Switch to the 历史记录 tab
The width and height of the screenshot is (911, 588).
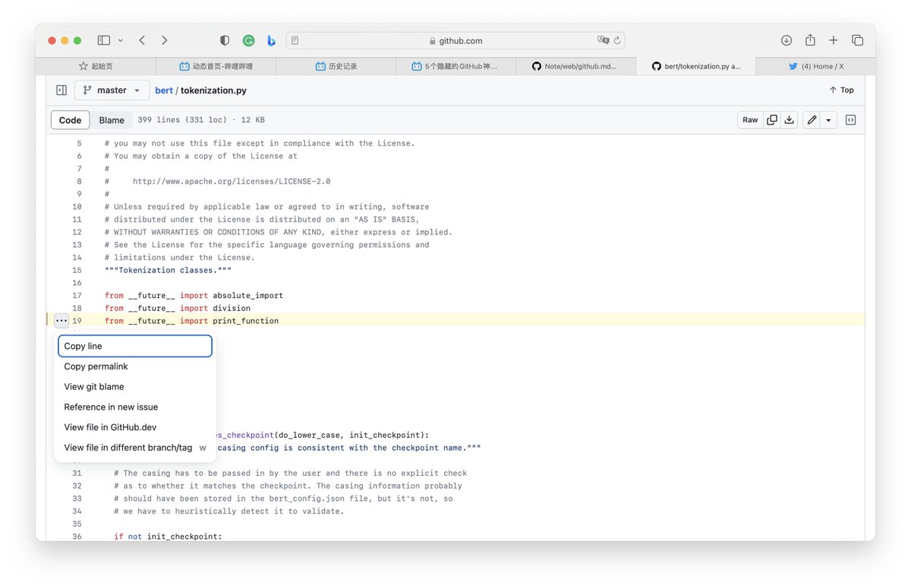(x=336, y=67)
